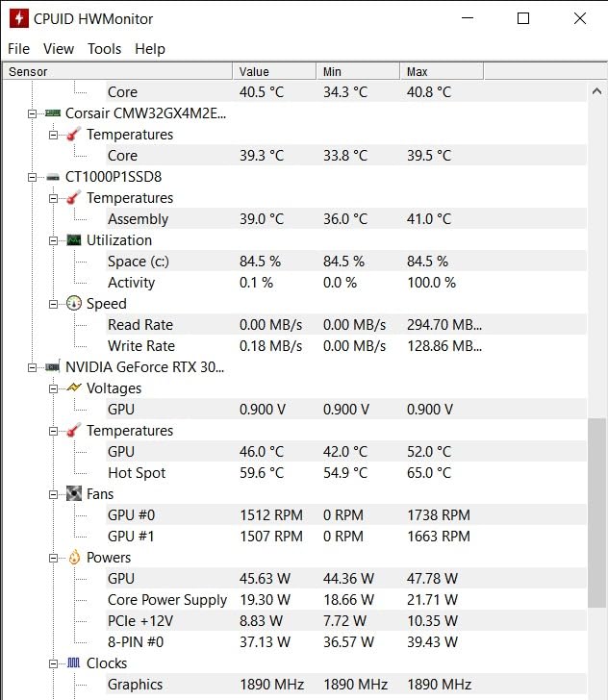Image resolution: width=608 pixels, height=700 pixels.
Task: Click the Voltages lightning icon
Action: pos(74,388)
